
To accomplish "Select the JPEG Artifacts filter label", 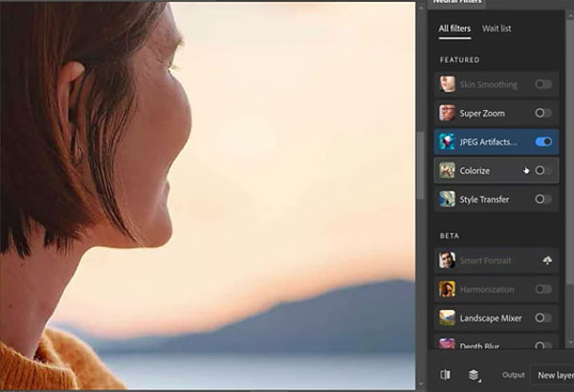I will pos(488,142).
